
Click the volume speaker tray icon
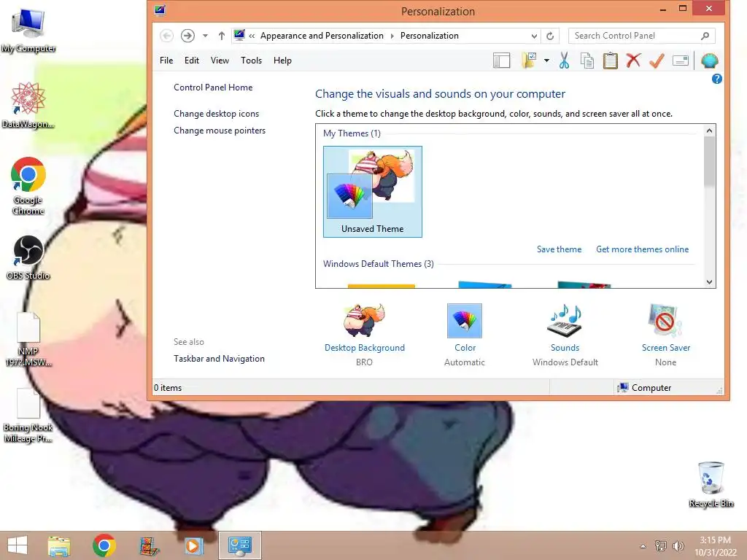point(678,546)
